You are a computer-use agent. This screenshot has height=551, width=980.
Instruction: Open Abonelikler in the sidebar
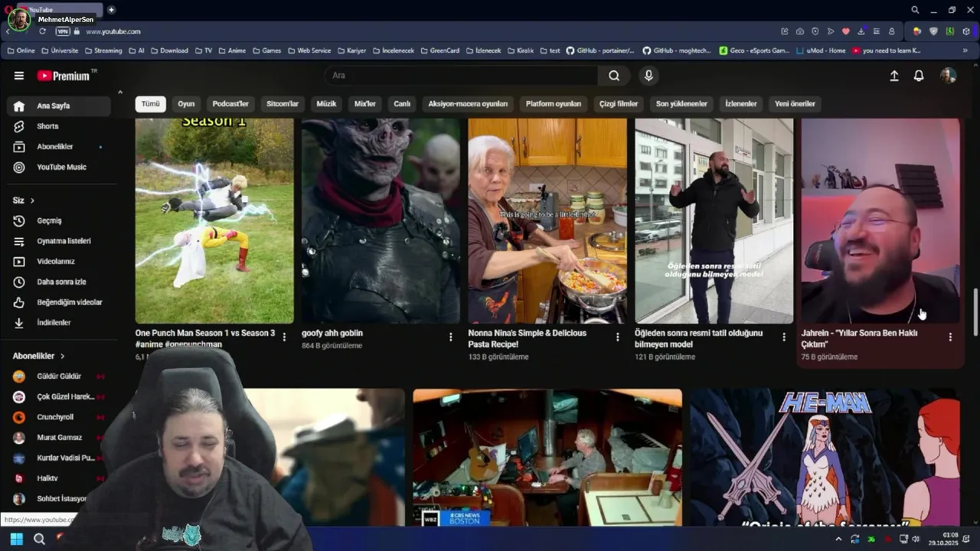(x=58, y=146)
